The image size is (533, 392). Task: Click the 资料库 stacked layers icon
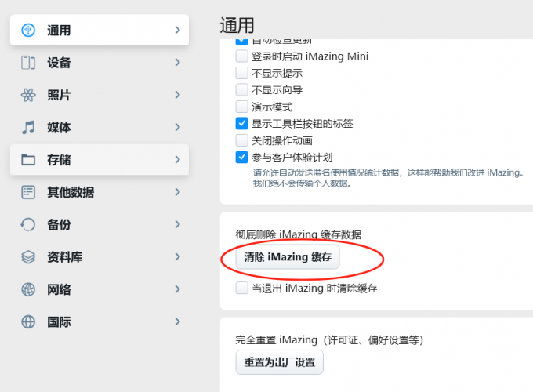pyautogui.click(x=28, y=257)
